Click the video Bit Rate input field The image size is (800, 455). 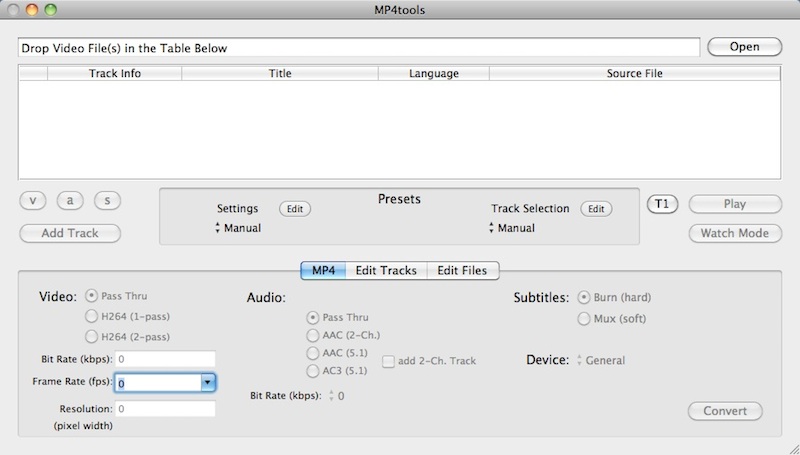pyautogui.click(x=165, y=358)
